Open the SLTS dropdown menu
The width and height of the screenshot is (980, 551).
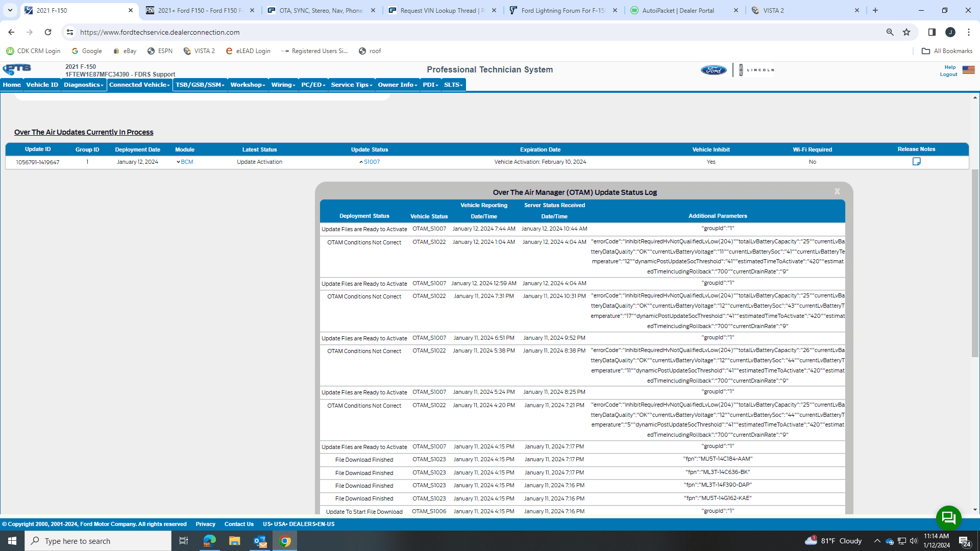pyautogui.click(x=453, y=85)
